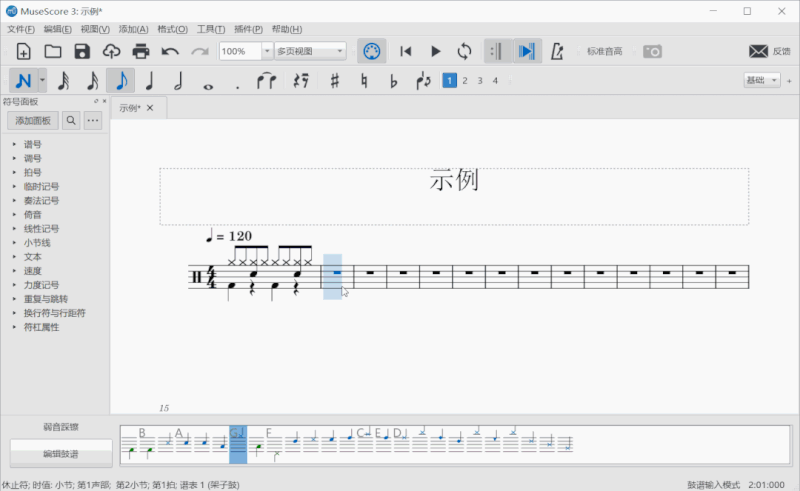Apply natural accidental
This screenshot has width=800, height=491.
pos(364,81)
